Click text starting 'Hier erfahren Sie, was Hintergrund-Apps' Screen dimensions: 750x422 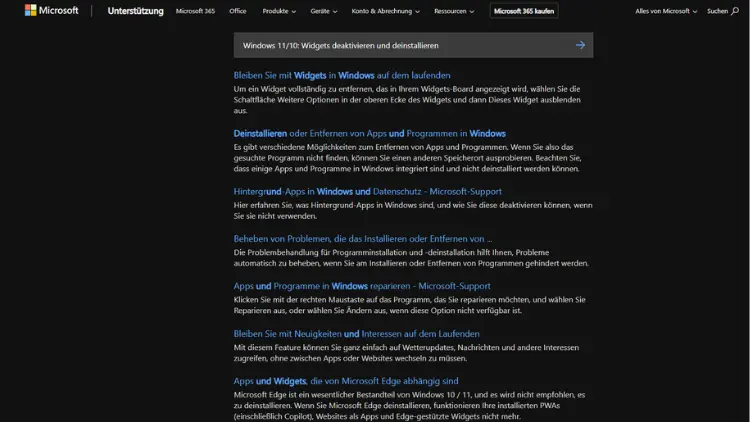pos(413,211)
